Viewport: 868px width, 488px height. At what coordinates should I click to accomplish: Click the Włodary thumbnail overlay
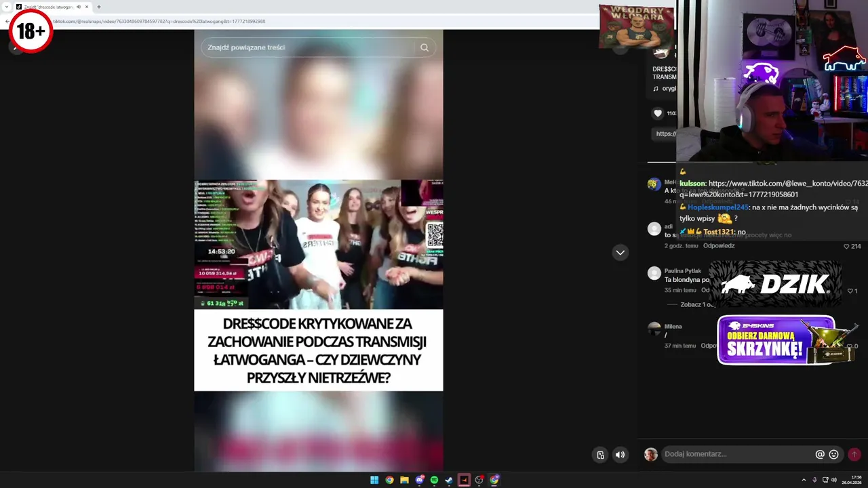(636, 26)
